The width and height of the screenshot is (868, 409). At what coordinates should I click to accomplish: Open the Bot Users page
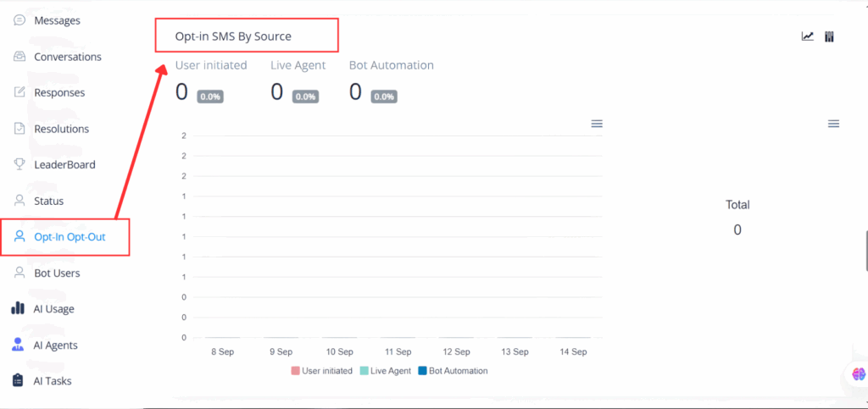57,273
